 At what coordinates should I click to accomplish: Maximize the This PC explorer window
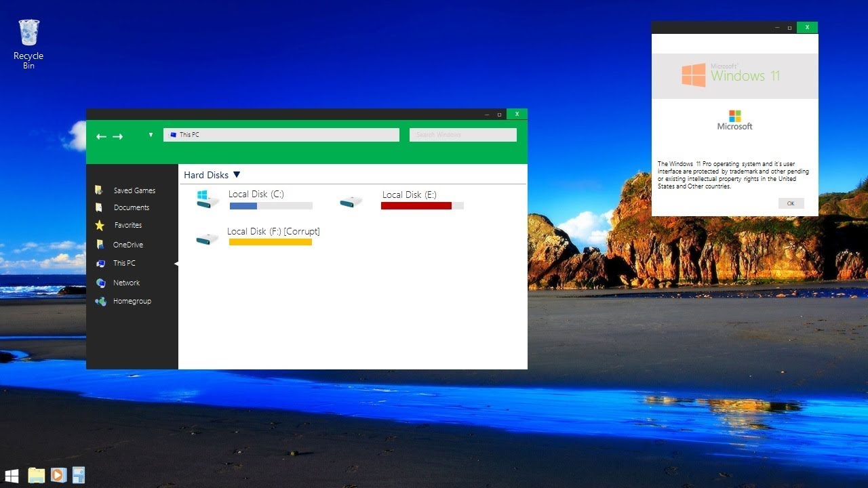(500, 115)
